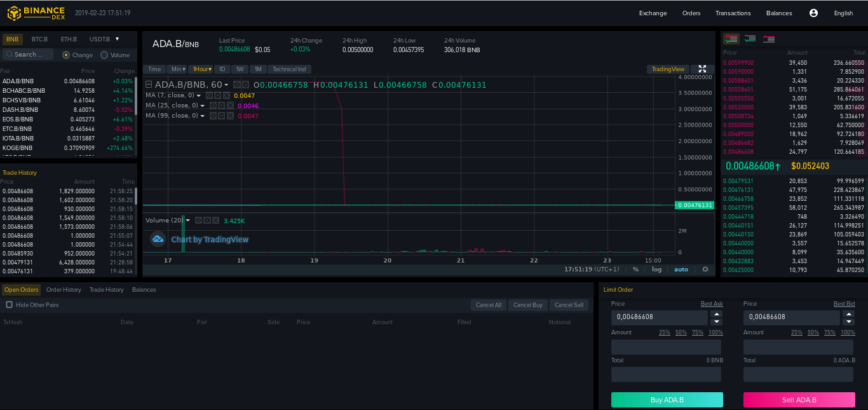The width and height of the screenshot is (868, 410).
Task: Decrease sell price with down stepper
Action: point(849,321)
